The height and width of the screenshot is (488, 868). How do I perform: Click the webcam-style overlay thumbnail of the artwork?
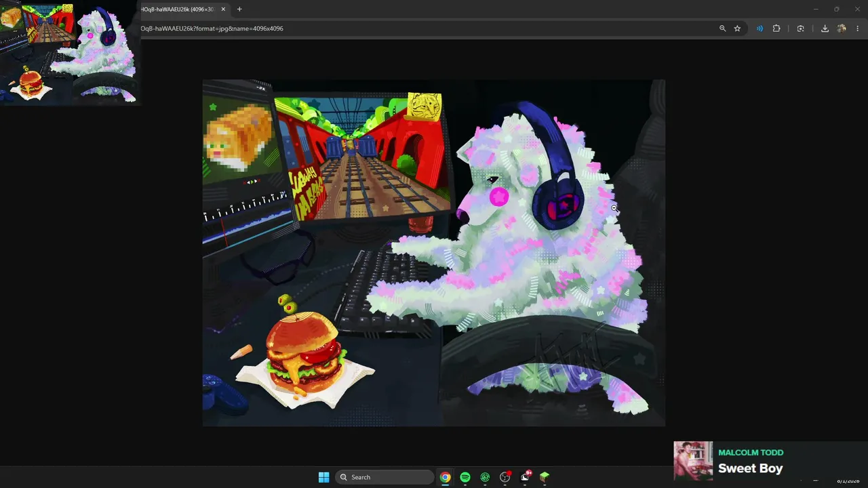pos(71,53)
